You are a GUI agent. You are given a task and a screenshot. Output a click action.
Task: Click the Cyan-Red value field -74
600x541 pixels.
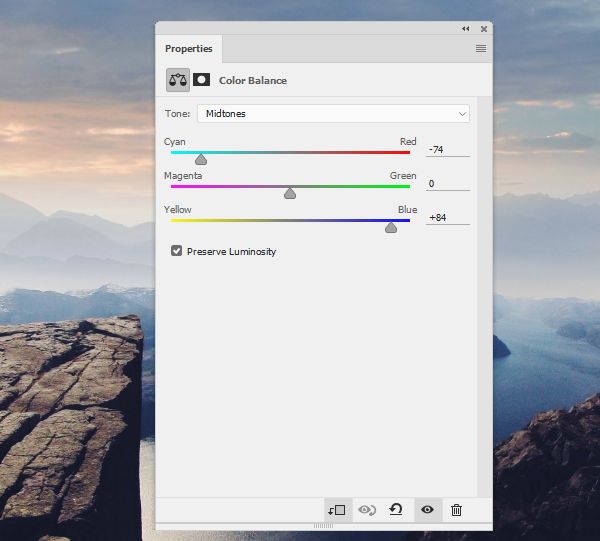coord(447,150)
